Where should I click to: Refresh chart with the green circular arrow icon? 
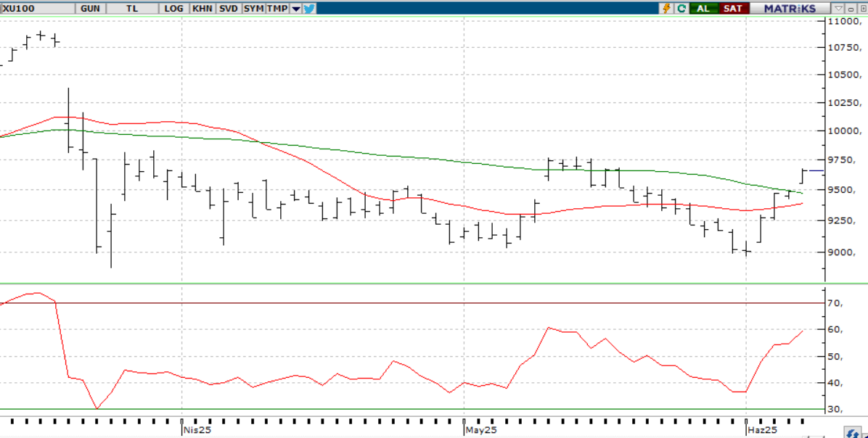681,8
